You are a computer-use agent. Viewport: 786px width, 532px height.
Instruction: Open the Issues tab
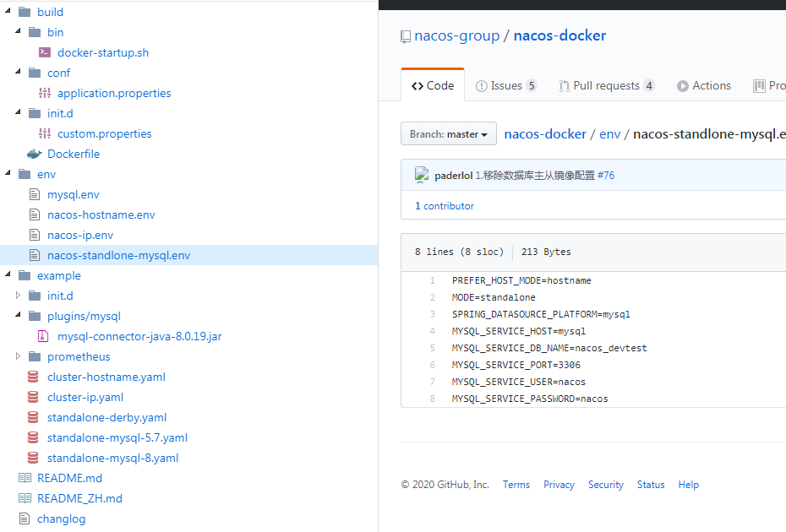click(x=506, y=85)
